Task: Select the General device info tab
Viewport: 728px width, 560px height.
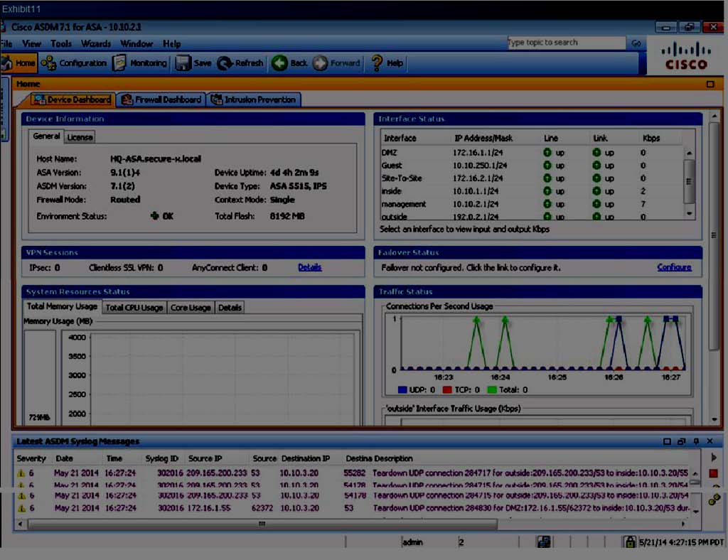Action: point(46,136)
